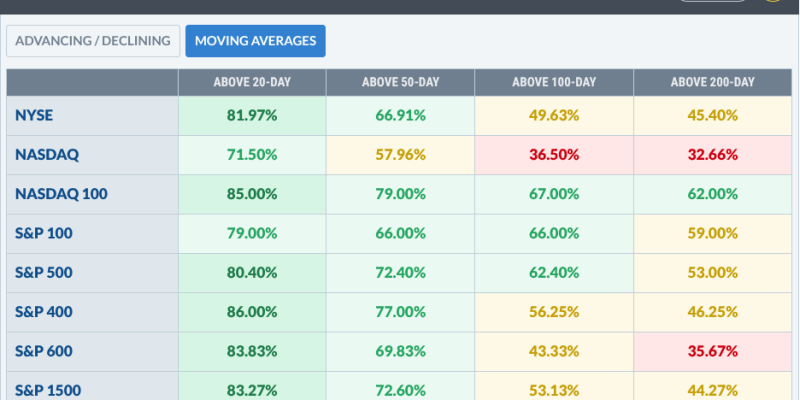Click NASDAQ 100 above 100-day value 67.00%
The width and height of the screenshot is (800, 400).
554,194
